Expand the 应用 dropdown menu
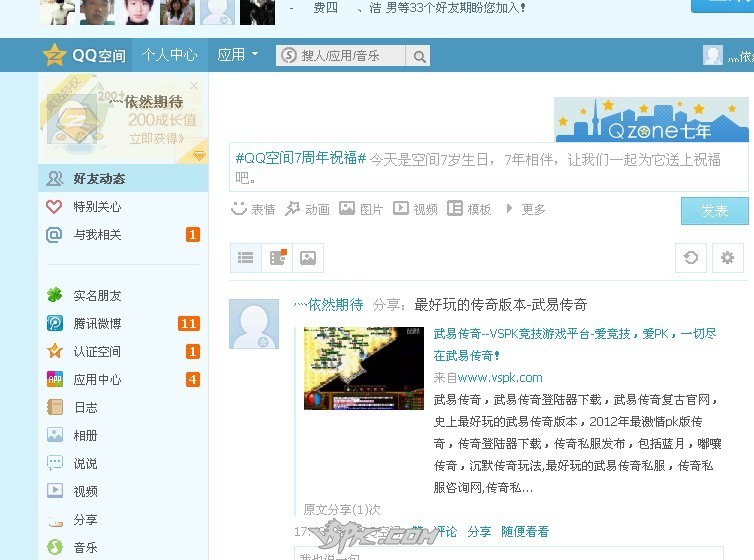 (x=238, y=55)
